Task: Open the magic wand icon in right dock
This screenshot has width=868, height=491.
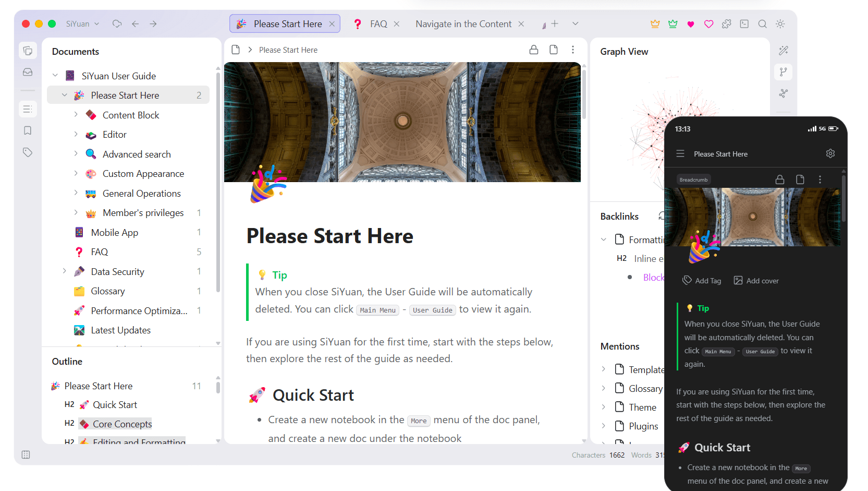Action: coord(784,51)
